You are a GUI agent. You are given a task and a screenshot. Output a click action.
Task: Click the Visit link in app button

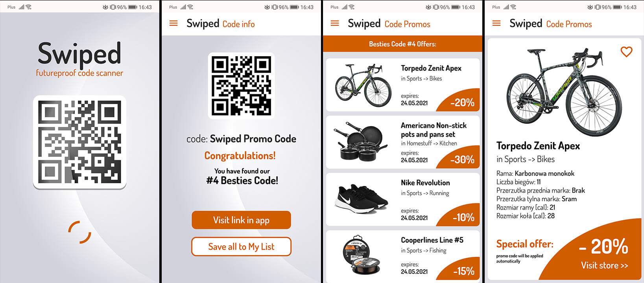[x=241, y=220]
